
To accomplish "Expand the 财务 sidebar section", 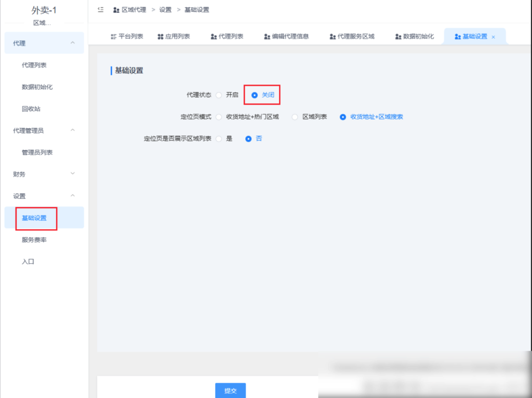I will point(44,174).
